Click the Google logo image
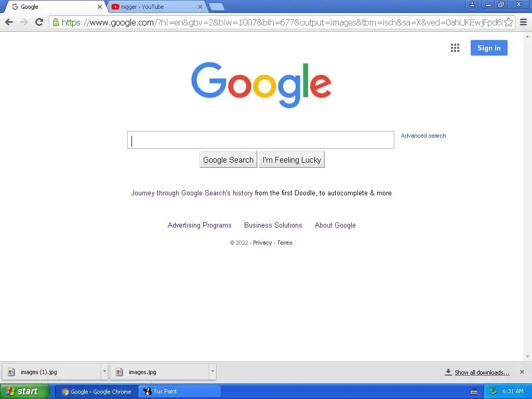This screenshot has width=532, height=399. point(261,85)
